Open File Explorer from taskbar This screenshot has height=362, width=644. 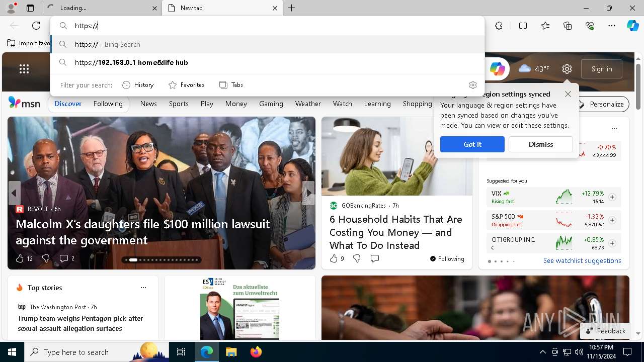point(231,352)
